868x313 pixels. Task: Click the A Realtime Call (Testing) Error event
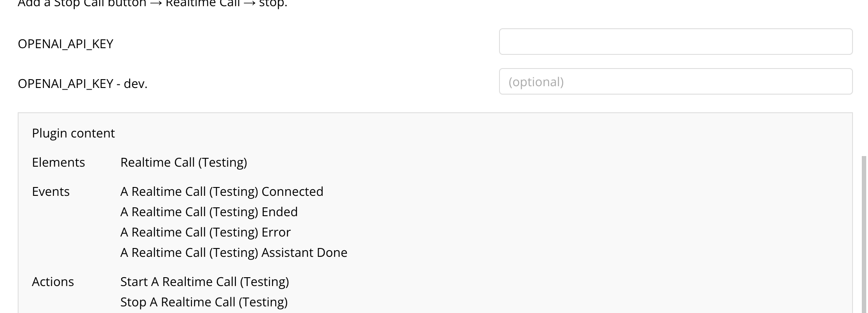tap(205, 232)
